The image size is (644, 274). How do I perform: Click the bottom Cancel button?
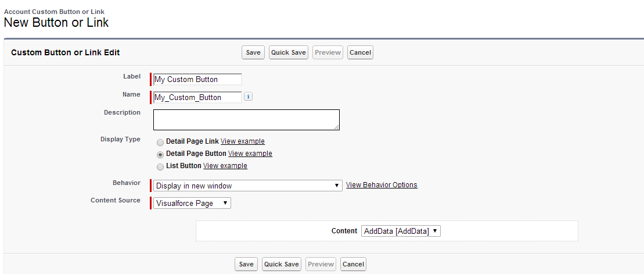(353, 264)
